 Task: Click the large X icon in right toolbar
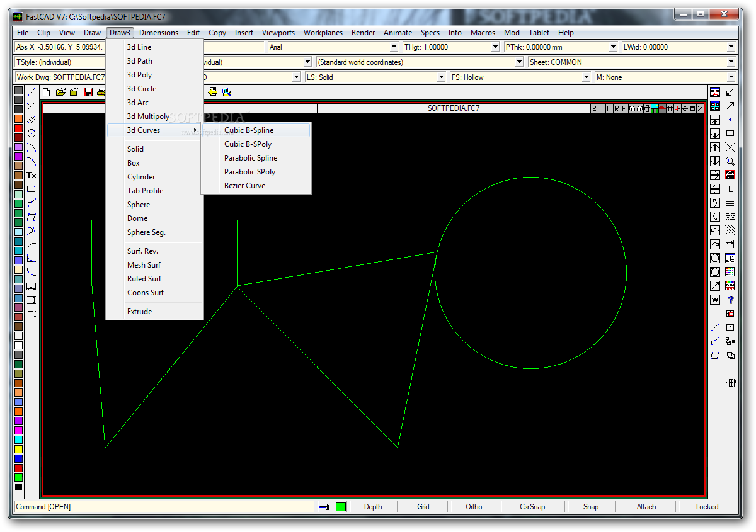click(x=730, y=147)
